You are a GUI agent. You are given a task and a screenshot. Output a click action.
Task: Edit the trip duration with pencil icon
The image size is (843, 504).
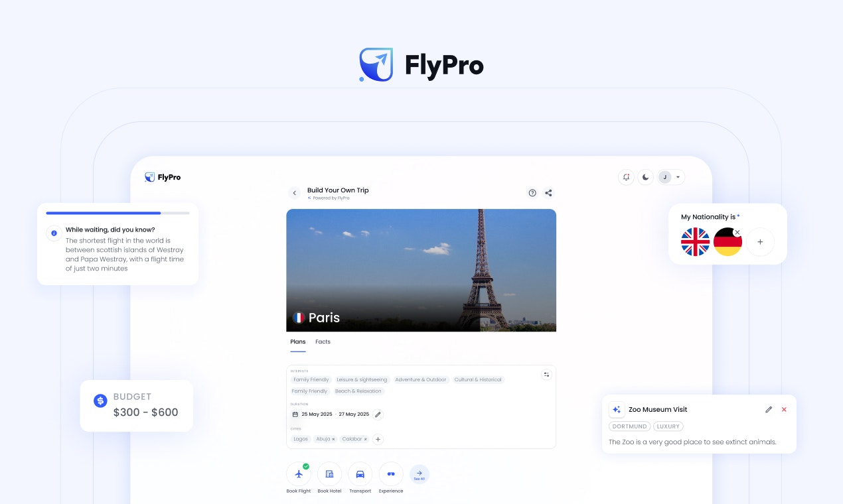coord(378,414)
